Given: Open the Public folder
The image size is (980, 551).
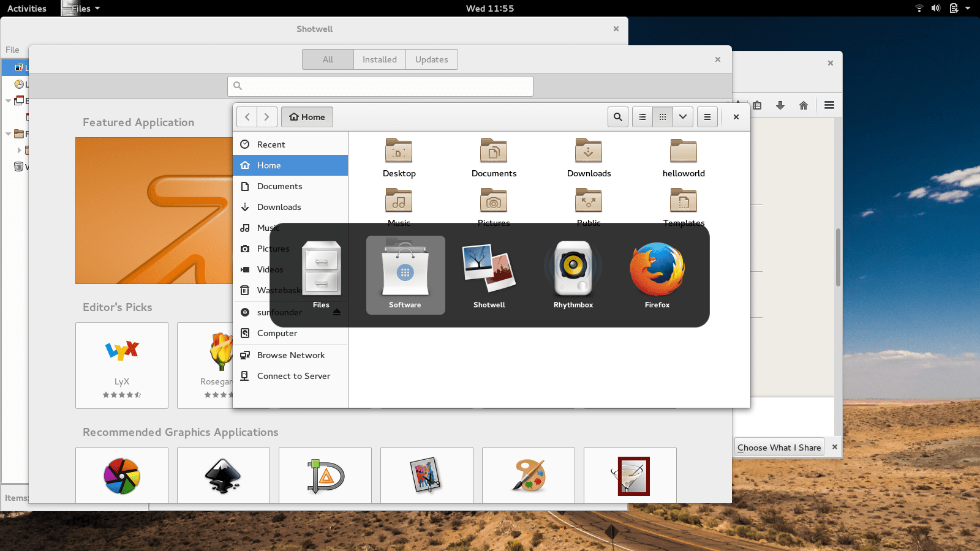Looking at the screenshot, I should tap(589, 206).
